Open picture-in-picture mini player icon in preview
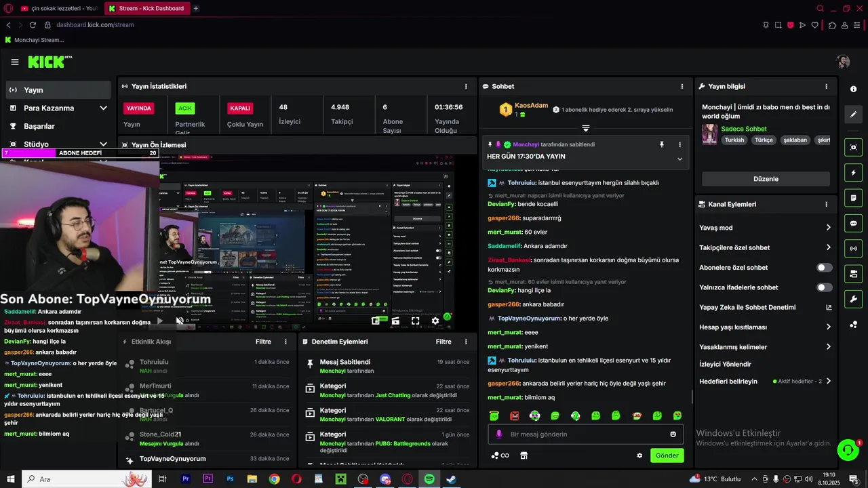This screenshot has width=868, height=488. (x=376, y=321)
